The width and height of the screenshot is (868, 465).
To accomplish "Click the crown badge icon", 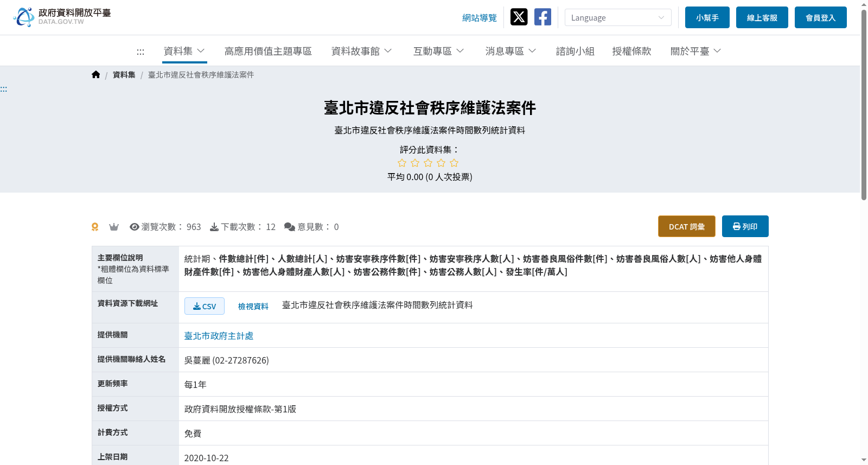I will click(x=114, y=227).
